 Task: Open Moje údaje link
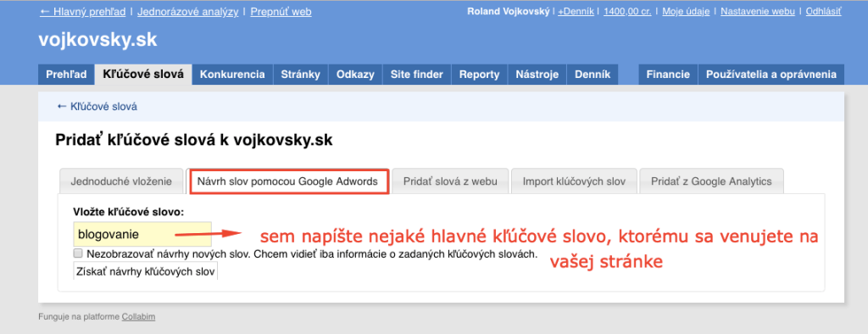[686, 11]
